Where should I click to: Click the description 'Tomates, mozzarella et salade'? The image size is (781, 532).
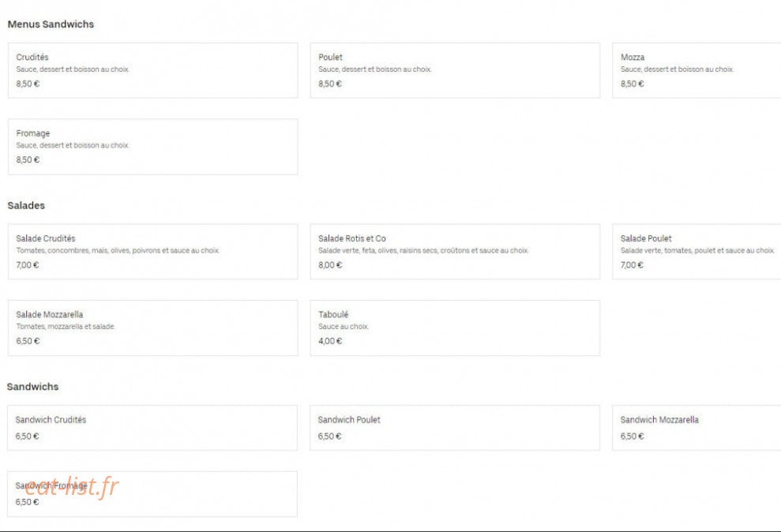(x=66, y=327)
